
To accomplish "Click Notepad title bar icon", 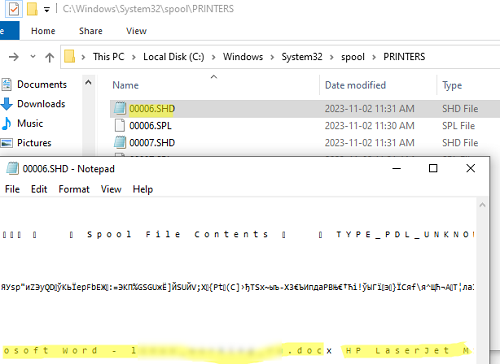I will click(x=12, y=168).
